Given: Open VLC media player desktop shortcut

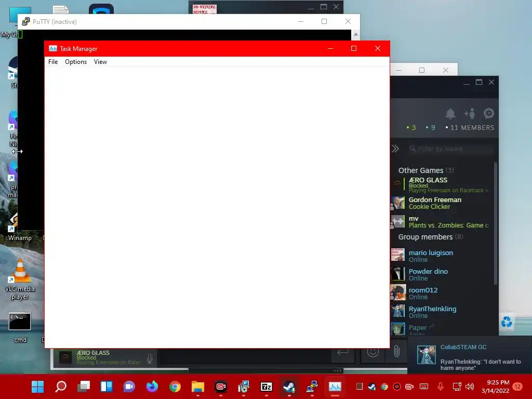Looking at the screenshot, I should point(20,279).
